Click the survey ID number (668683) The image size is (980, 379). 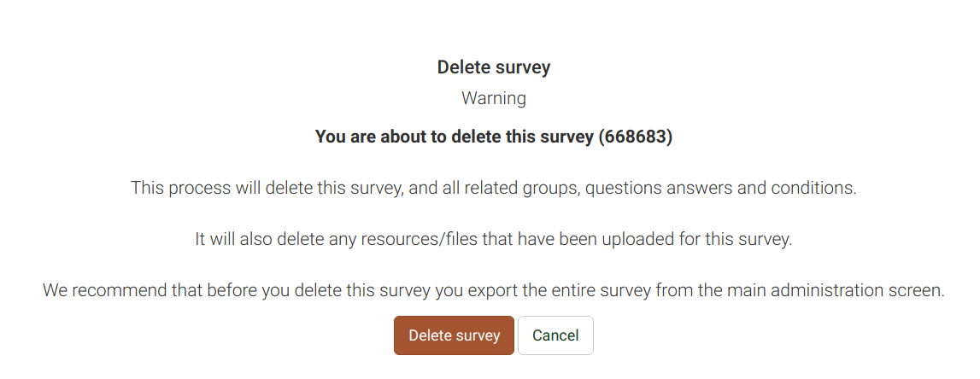point(635,137)
